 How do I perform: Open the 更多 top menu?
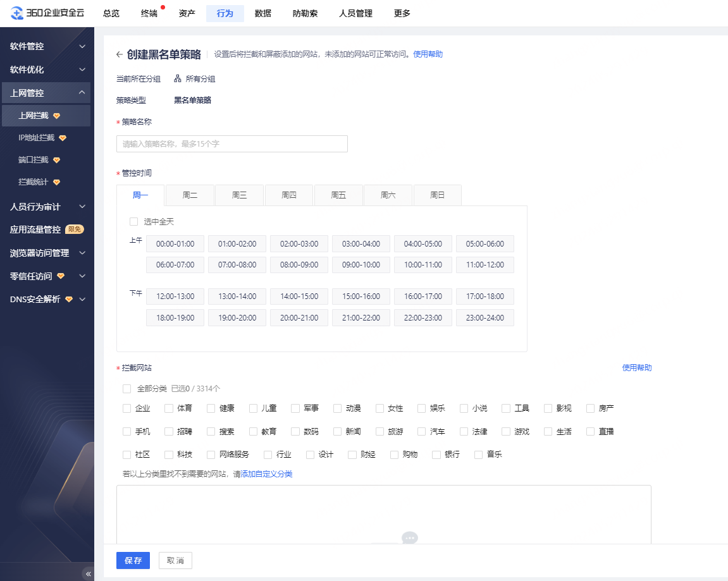[x=402, y=13]
